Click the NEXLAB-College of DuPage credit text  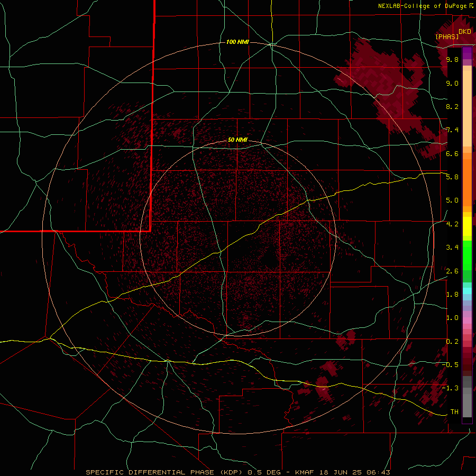click(426, 6)
